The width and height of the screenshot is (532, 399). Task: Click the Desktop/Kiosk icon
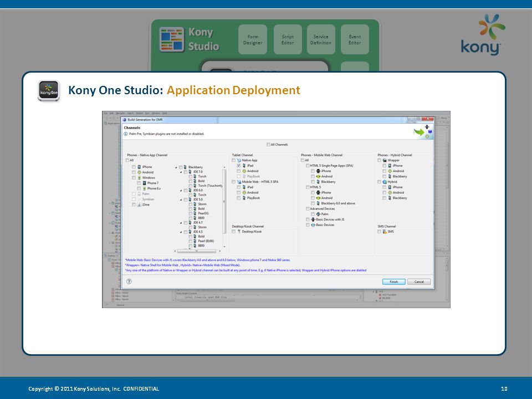[x=239, y=232]
